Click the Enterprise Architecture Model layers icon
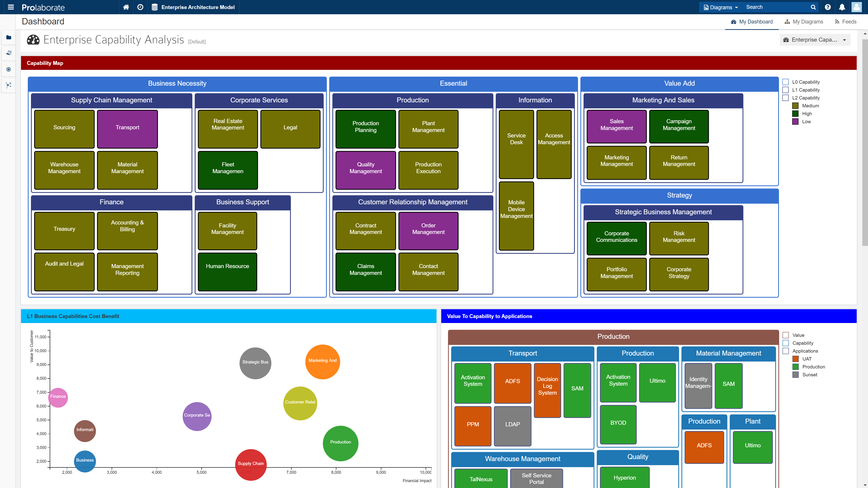The width and height of the screenshot is (868, 488). (154, 7)
